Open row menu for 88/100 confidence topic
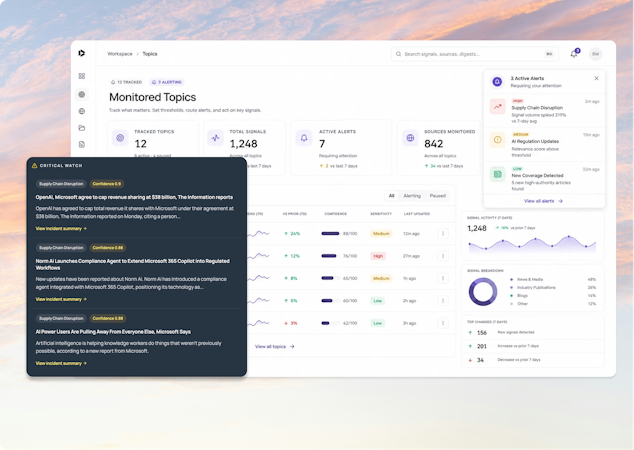 (x=443, y=233)
